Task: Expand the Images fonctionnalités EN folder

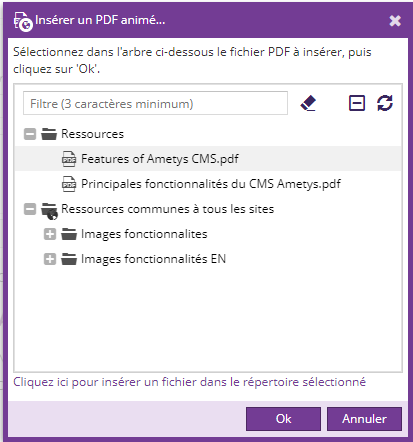Action: (x=50, y=259)
